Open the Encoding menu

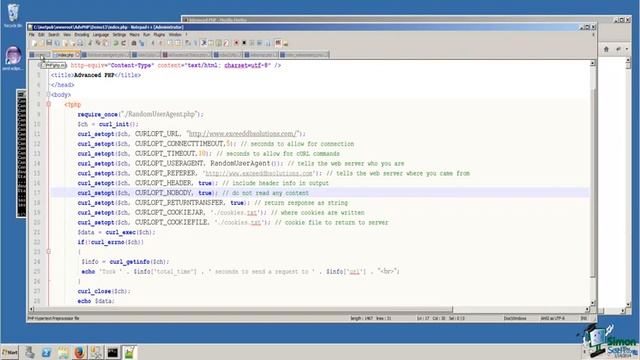(x=82, y=35)
